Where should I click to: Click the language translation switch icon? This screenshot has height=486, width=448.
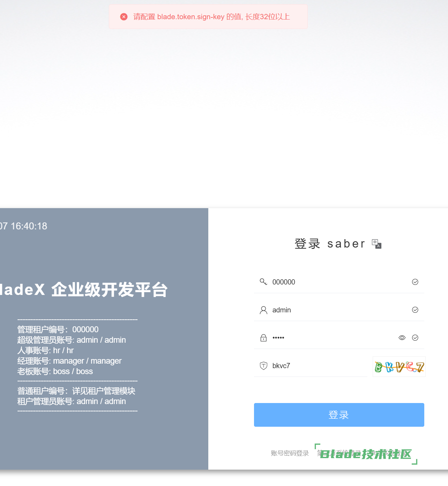click(x=376, y=244)
